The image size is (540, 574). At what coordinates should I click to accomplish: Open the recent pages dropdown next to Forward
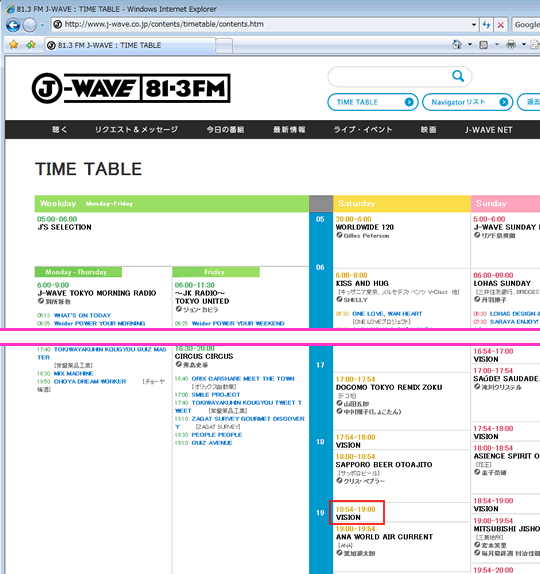(42, 25)
